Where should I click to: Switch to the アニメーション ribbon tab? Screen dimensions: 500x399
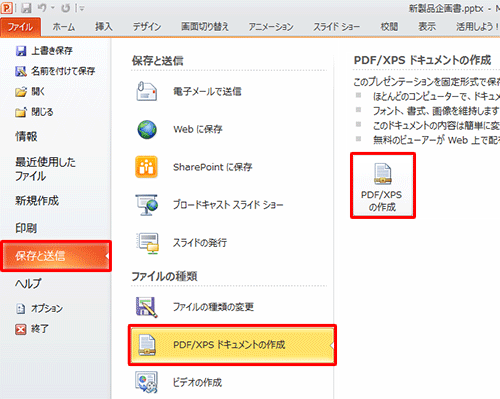[x=271, y=27]
